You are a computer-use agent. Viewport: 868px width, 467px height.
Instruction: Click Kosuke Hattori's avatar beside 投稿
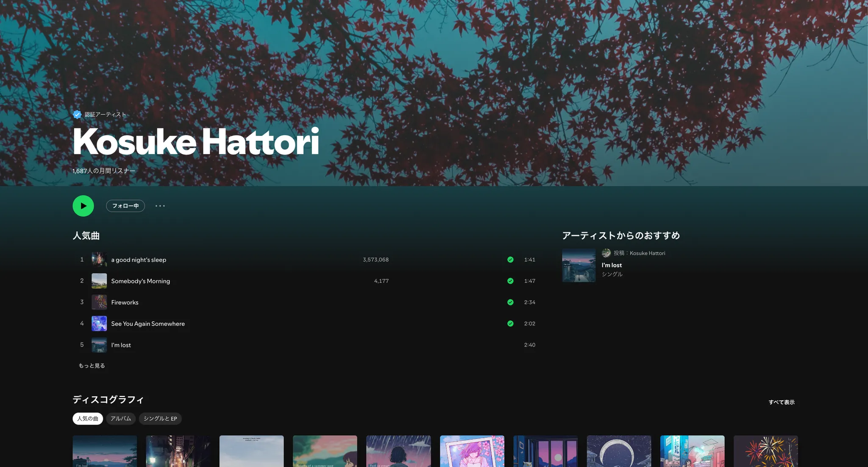[607, 253]
